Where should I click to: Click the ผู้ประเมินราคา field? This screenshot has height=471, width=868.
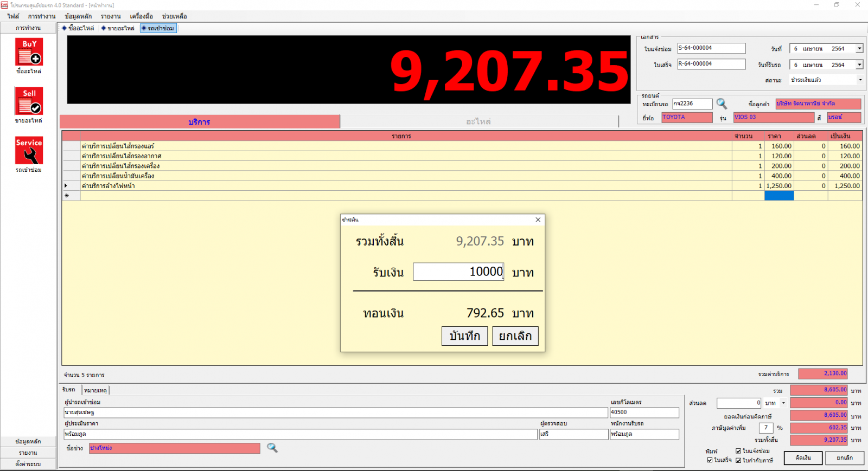tap(301, 434)
